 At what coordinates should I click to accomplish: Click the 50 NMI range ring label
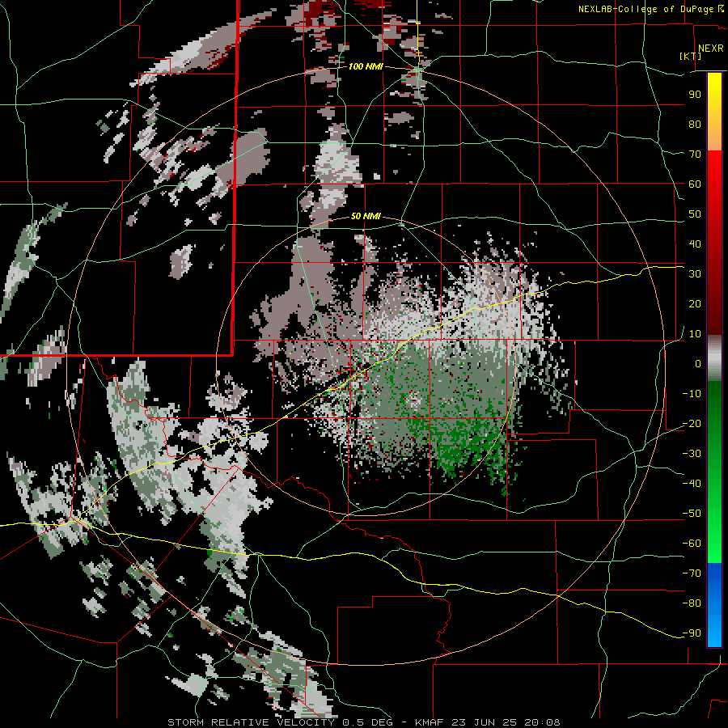[x=366, y=216]
